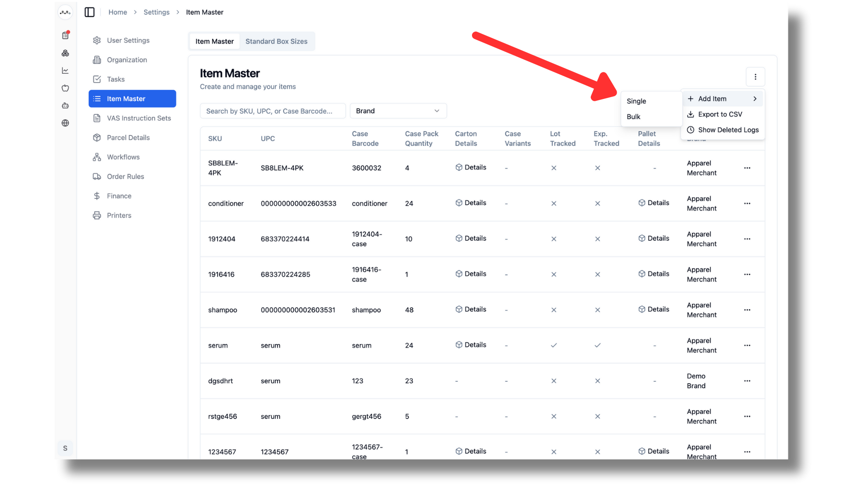Open row actions menu for dgsdhrt
The height and width of the screenshot is (488, 868).
(x=747, y=381)
